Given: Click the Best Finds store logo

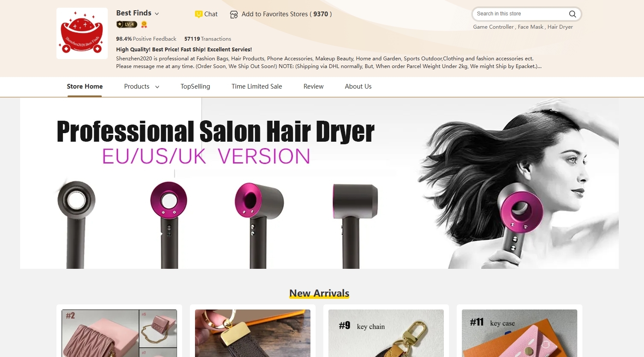Looking at the screenshot, I should pyautogui.click(x=82, y=33).
